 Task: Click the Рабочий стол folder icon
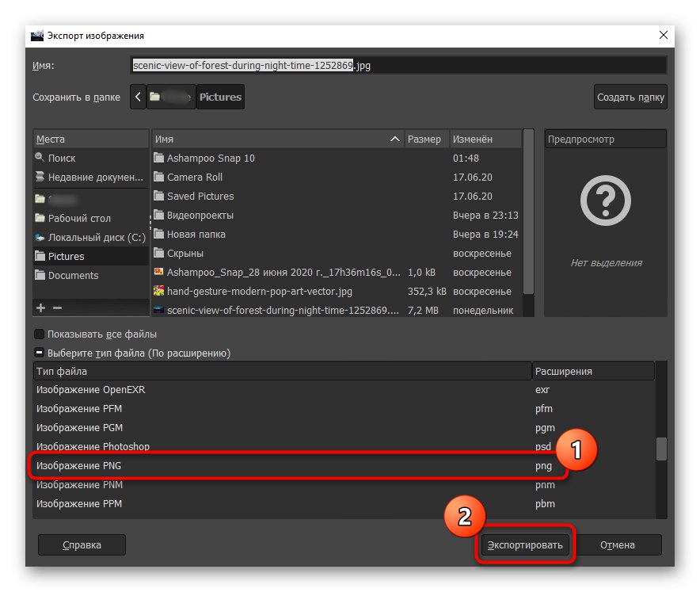[40, 218]
